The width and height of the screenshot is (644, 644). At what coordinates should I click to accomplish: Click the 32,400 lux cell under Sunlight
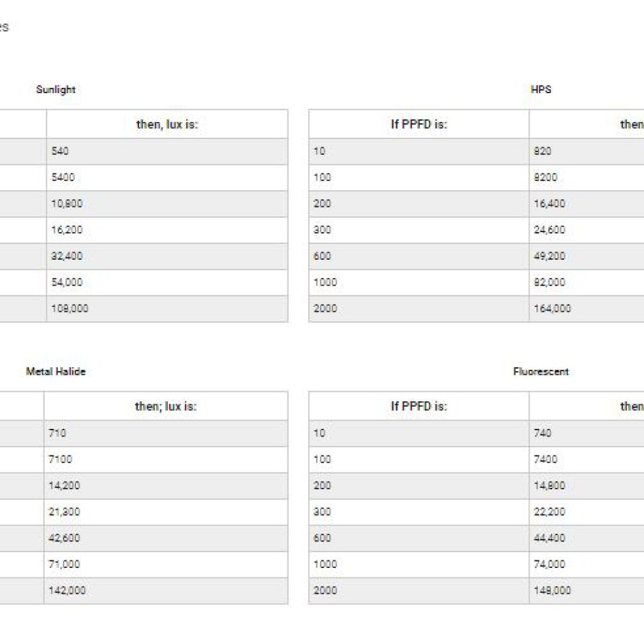67,256
